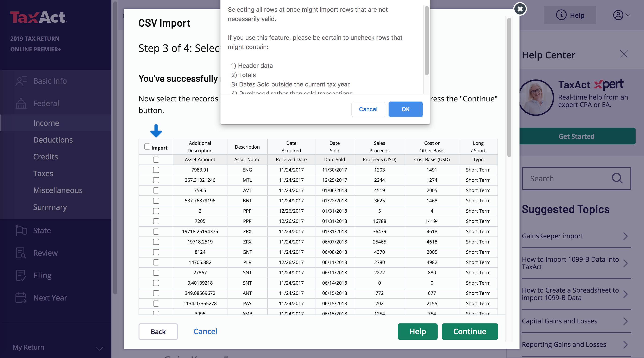Click the green Continue button
The image size is (644, 358).
coord(469,331)
